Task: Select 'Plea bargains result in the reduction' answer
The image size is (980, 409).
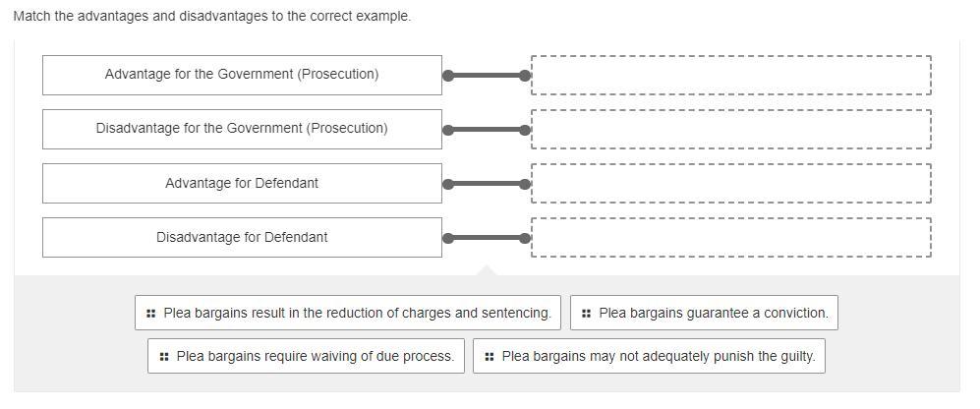Action: (357, 314)
